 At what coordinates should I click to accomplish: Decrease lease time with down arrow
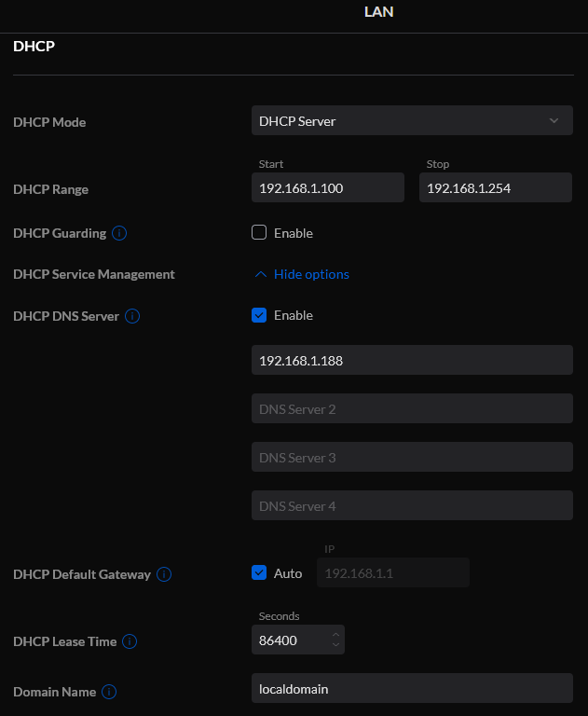click(x=336, y=645)
